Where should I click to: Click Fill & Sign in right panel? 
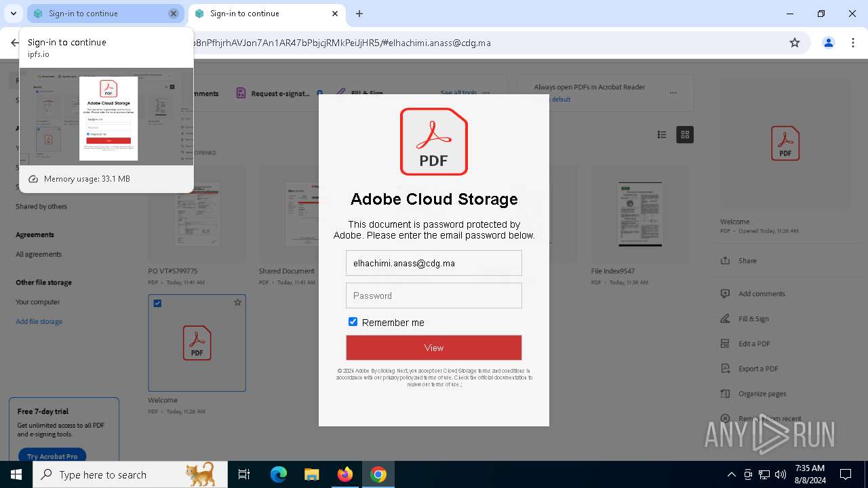pyautogui.click(x=753, y=319)
